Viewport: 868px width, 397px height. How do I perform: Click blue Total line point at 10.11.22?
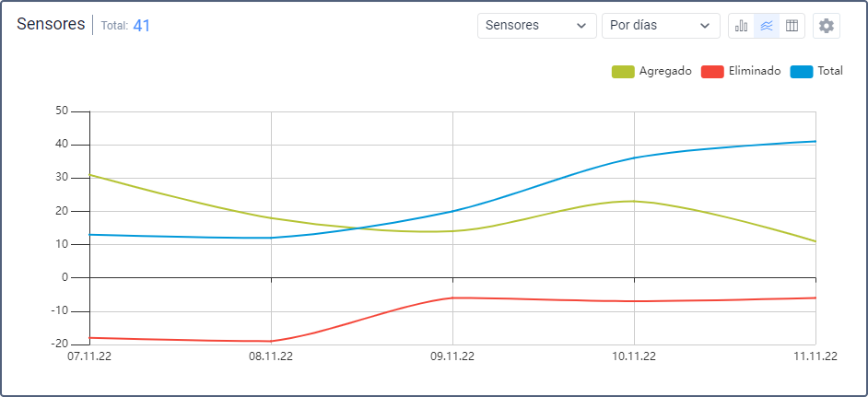coord(635,158)
